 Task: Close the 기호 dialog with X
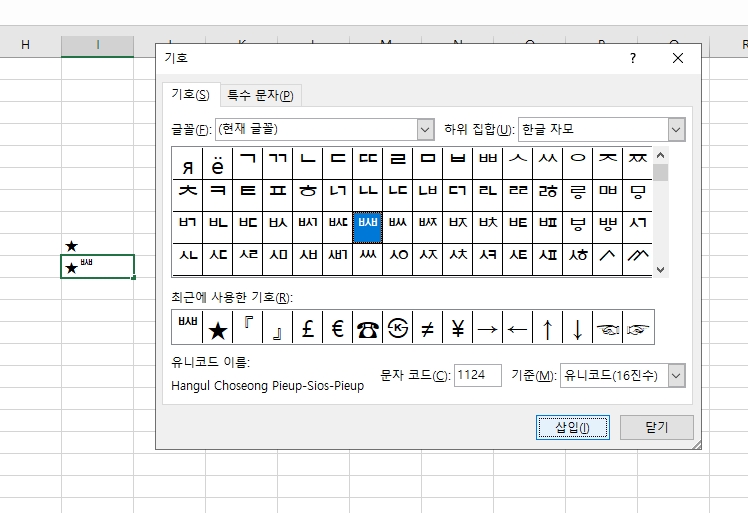click(x=677, y=58)
